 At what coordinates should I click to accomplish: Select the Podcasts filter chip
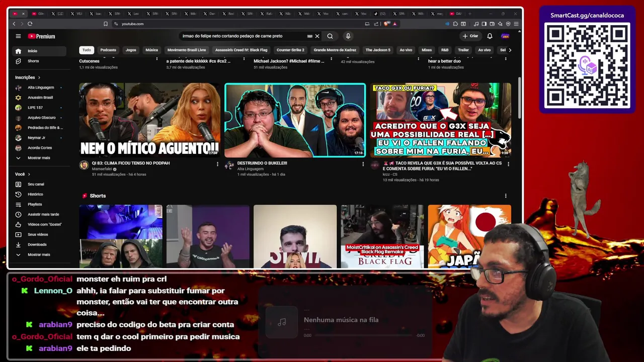point(108,50)
